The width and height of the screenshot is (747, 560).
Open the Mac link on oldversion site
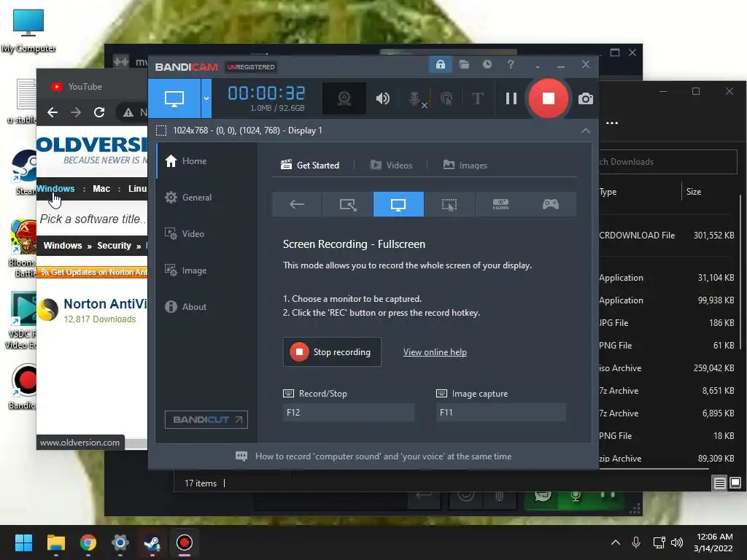[x=101, y=189]
